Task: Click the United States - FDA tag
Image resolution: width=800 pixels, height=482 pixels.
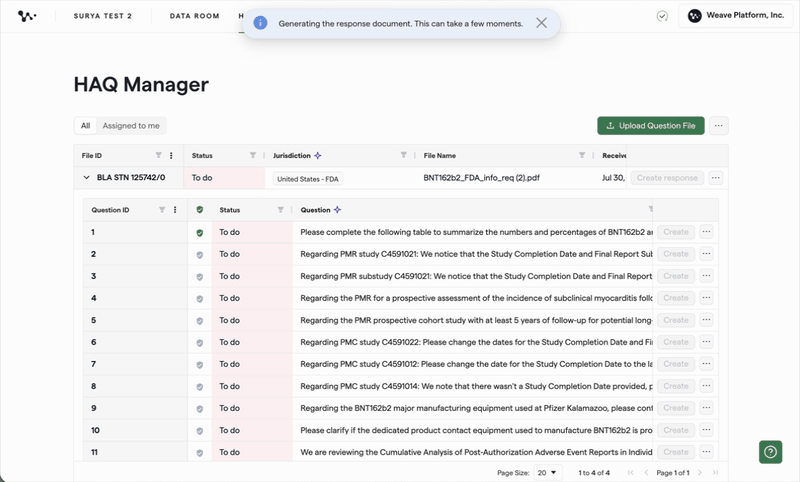Action: pyautogui.click(x=308, y=179)
